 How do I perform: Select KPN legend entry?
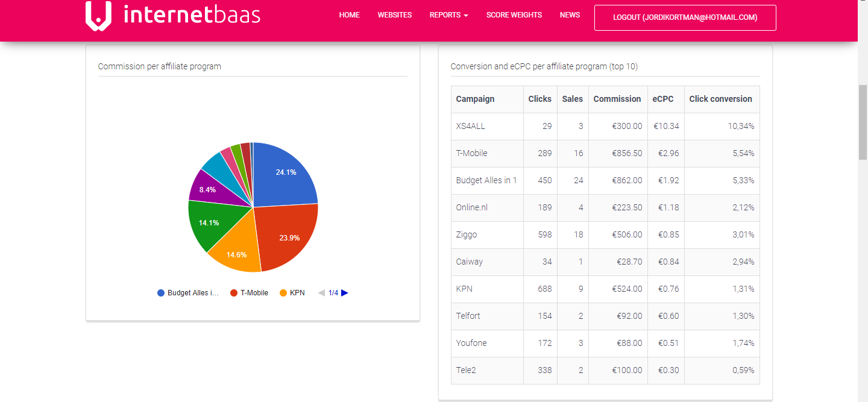pos(292,293)
